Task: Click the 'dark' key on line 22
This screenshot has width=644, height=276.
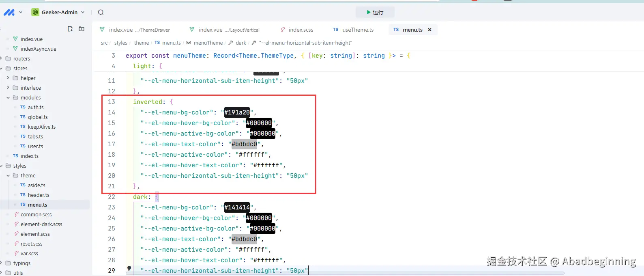Action: click(x=140, y=197)
